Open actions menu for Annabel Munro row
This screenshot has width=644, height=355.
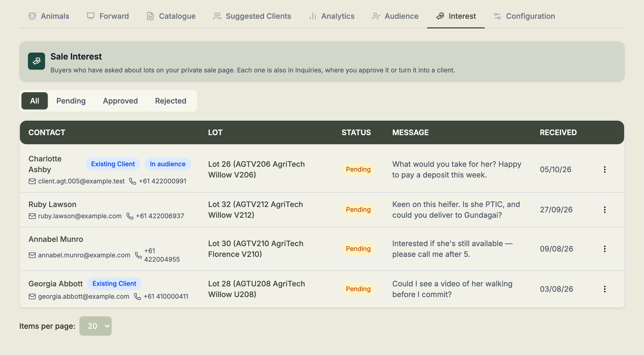point(605,249)
